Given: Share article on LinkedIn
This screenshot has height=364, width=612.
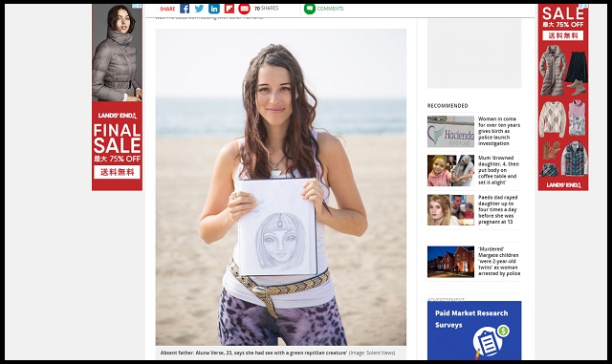Looking at the screenshot, I should click(x=214, y=9).
